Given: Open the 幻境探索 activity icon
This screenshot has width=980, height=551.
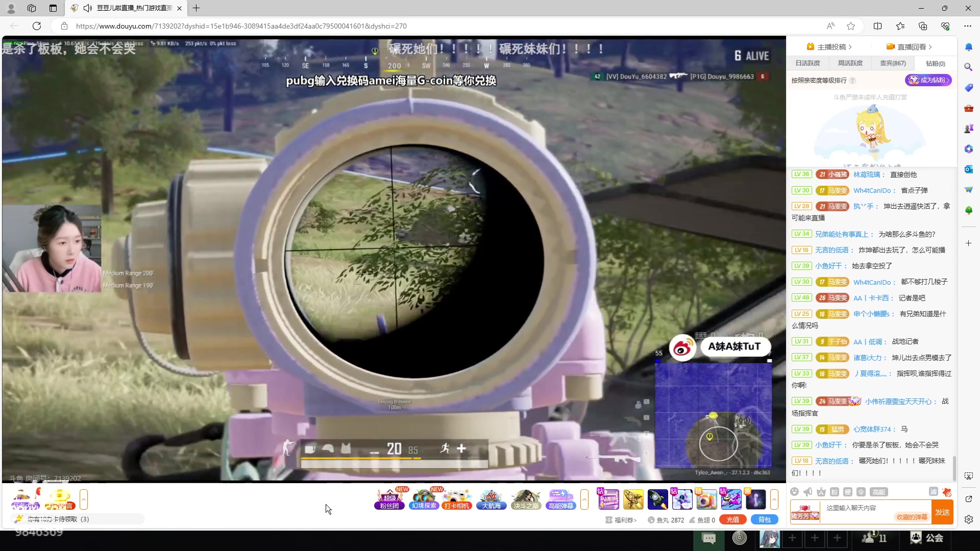Looking at the screenshot, I should point(424,499).
